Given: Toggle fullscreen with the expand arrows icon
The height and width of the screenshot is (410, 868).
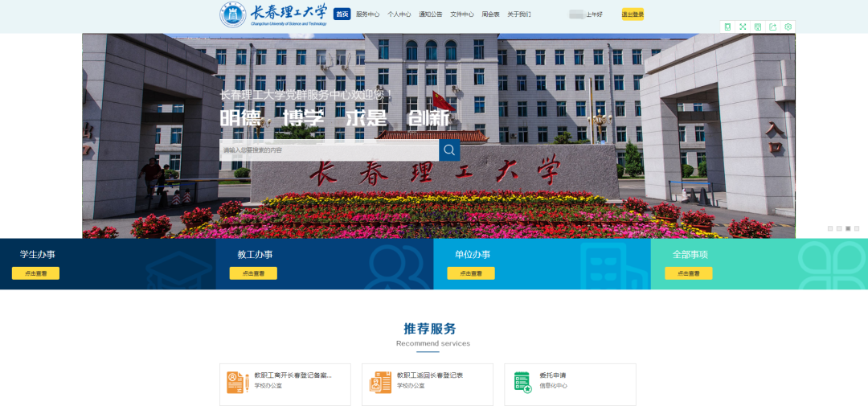Looking at the screenshot, I should [743, 27].
